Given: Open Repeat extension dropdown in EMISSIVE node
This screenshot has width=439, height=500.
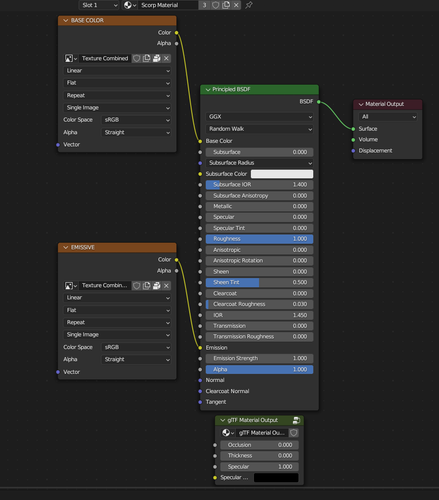Looking at the screenshot, I should (x=118, y=322).
